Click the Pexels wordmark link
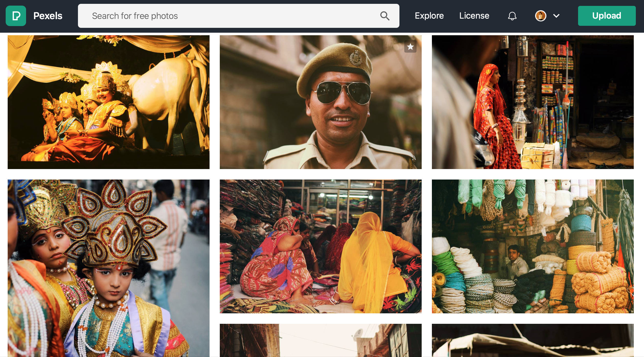The height and width of the screenshot is (357, 644). point(48,16)
